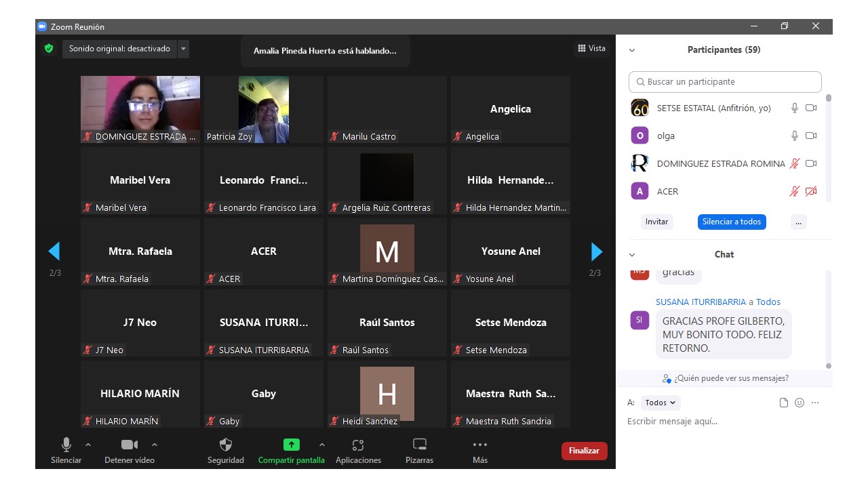Toggle olga's camera icon in participant list

pos(811,136)
